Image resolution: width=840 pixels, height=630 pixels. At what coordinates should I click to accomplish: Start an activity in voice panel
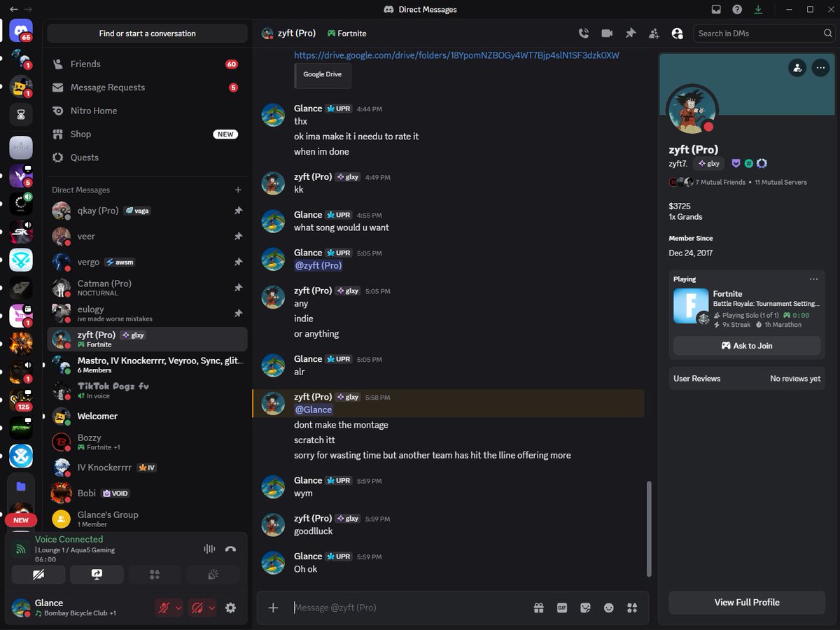(x=155, y=574)
